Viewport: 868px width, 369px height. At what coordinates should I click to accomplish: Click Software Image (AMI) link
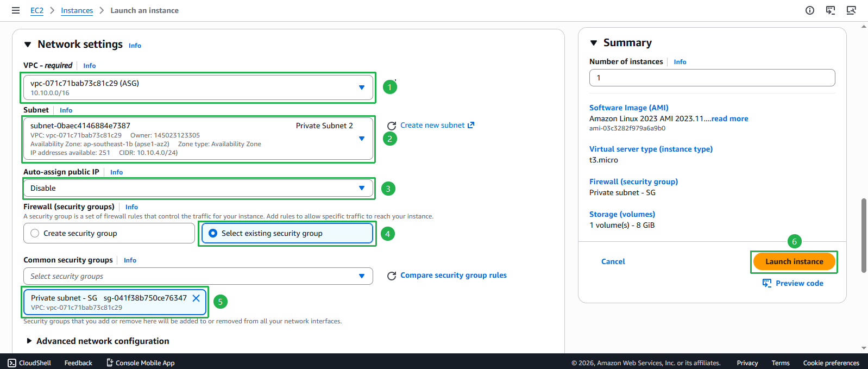[x=629, y=108]
